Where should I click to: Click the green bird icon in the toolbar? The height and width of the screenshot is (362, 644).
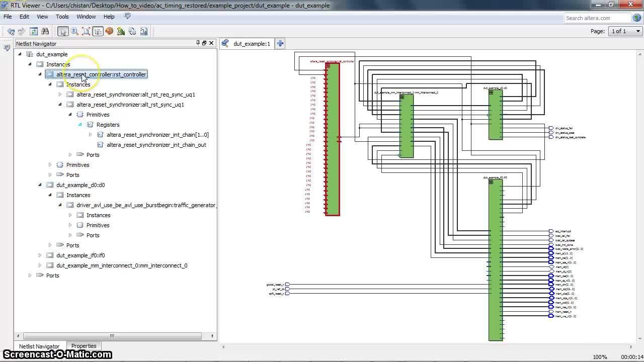point(121,31)
